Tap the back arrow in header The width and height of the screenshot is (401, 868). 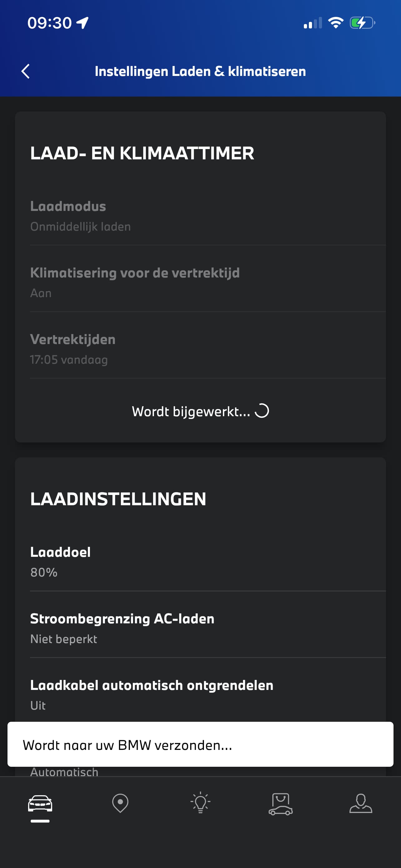coord(26,72)
